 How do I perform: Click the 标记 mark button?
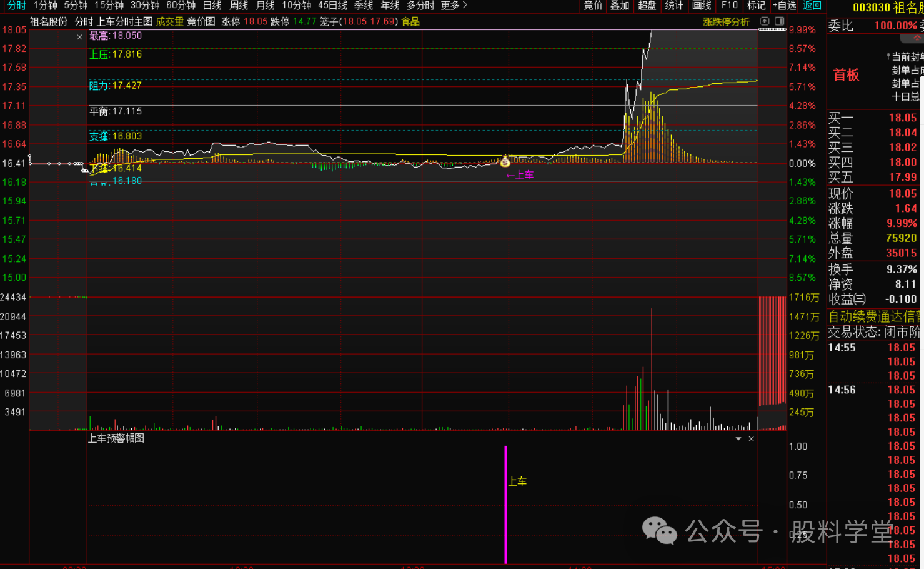tap(756, 6)
